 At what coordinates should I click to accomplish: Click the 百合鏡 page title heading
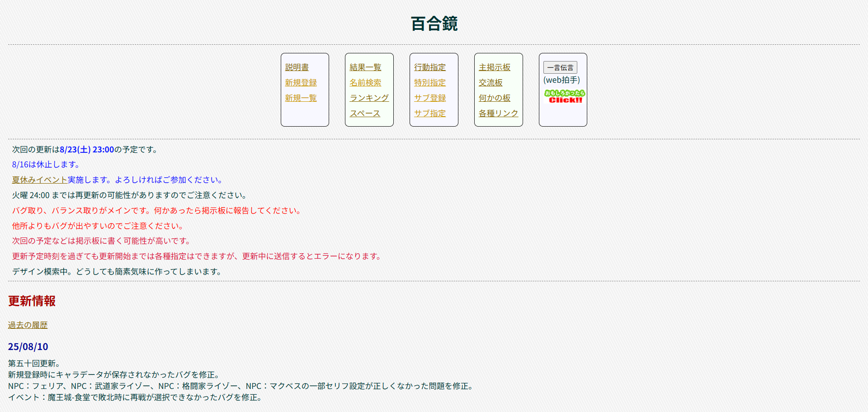[434, 24]
